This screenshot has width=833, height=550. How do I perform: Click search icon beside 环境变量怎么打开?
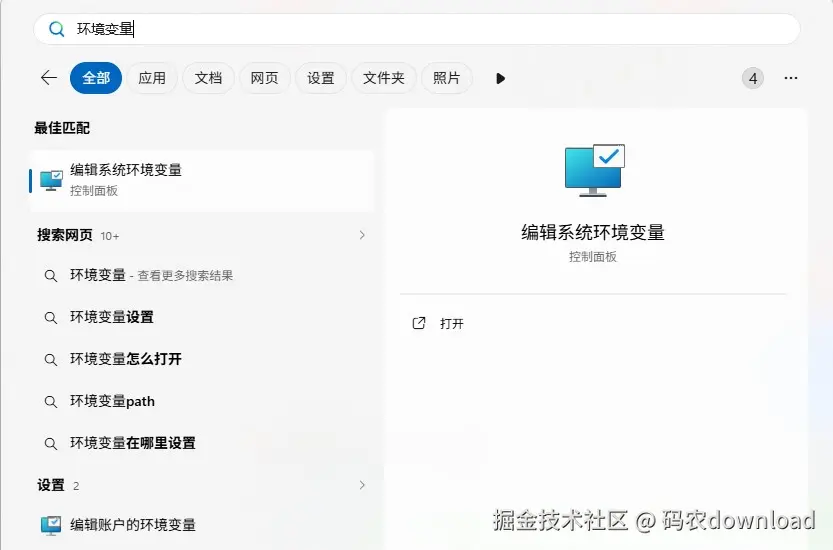[50, 360]
